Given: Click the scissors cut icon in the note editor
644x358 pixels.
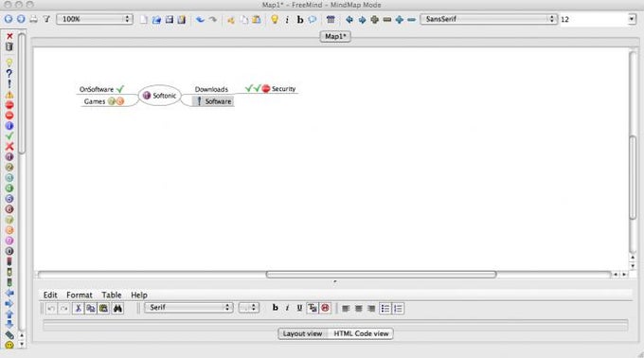Looking at the screenshot, I should coord(78,308).
